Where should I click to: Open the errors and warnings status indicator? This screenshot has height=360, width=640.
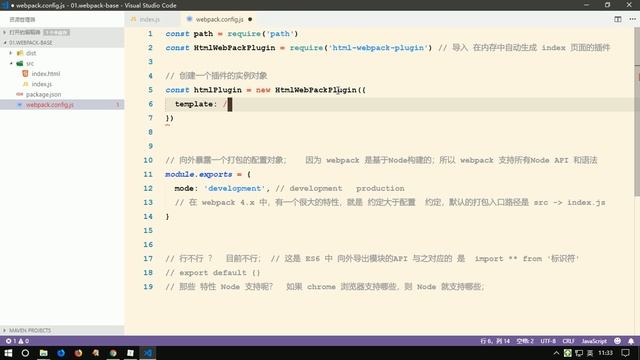click(17, 341)
